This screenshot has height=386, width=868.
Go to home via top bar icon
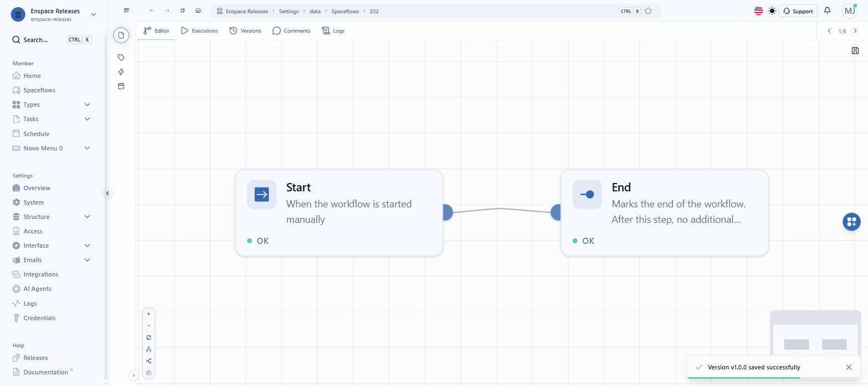198,11
